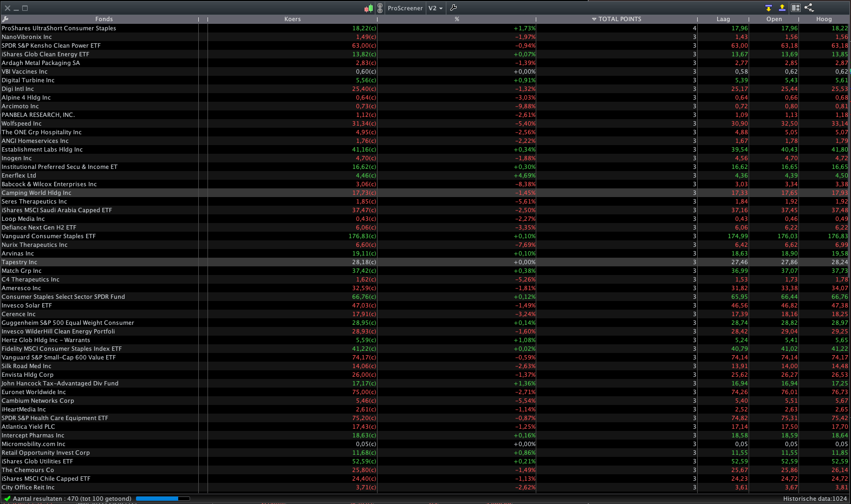
Task: Select the Micromobility.com Inc row
Action: pos(425,444)
